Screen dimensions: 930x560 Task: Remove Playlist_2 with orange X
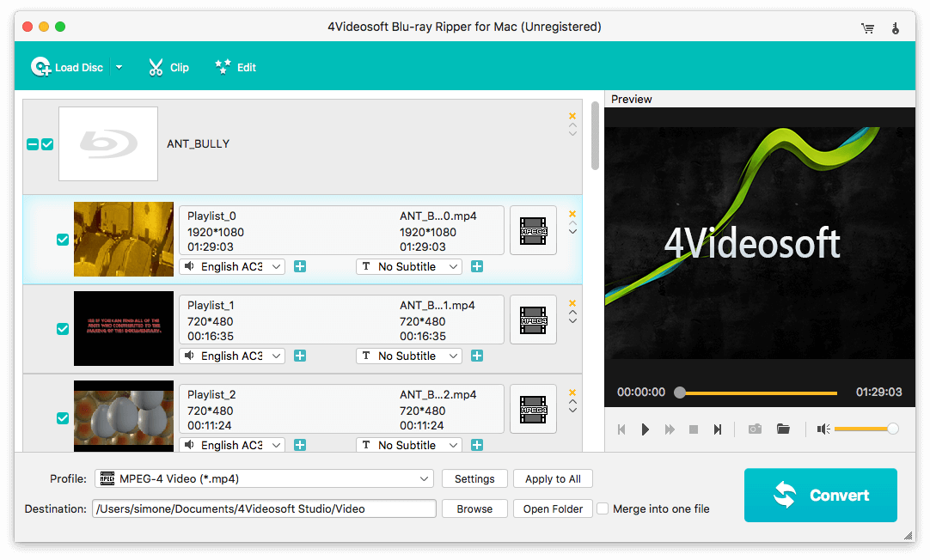click(x=572, y=393)
